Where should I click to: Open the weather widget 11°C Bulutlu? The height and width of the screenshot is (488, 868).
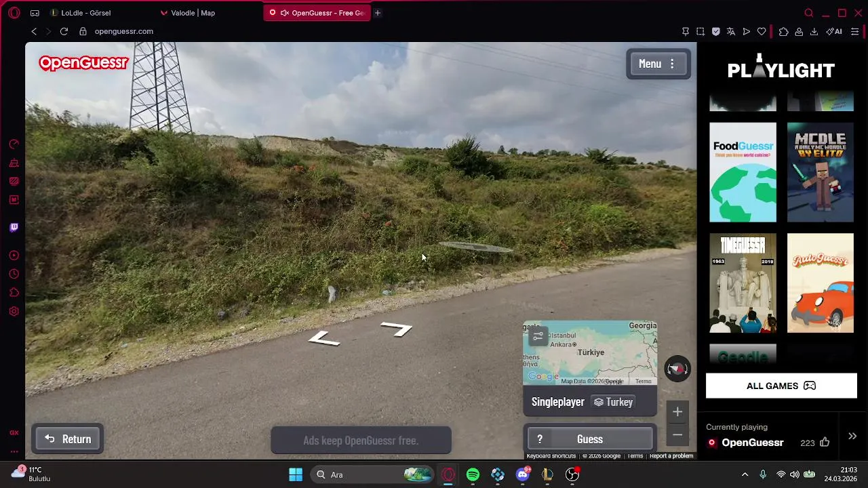(x=31, y=474)
